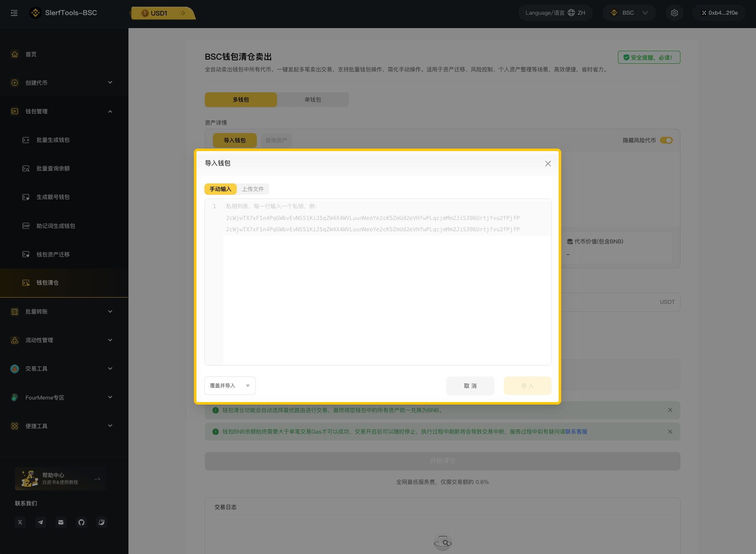Click inside the private key text area
Image resolution: width=756 pixels, height=554 pixels.
[386, 294]
